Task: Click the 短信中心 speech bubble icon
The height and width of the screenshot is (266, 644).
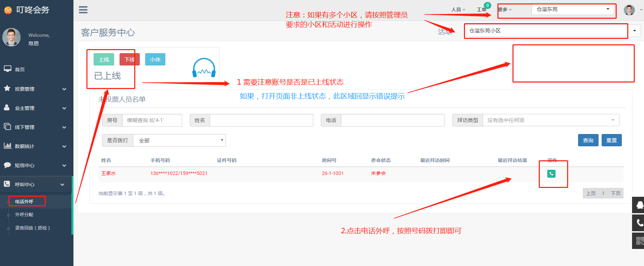Action: pos(7,165)
